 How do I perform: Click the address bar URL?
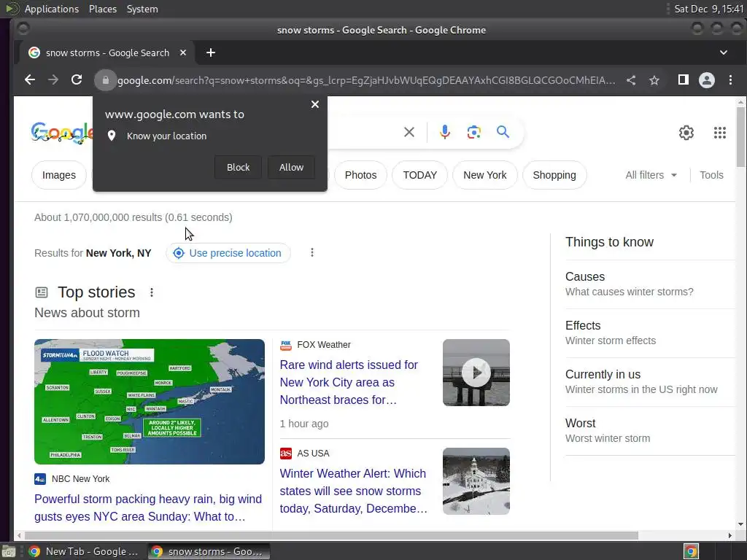point(366,80)
